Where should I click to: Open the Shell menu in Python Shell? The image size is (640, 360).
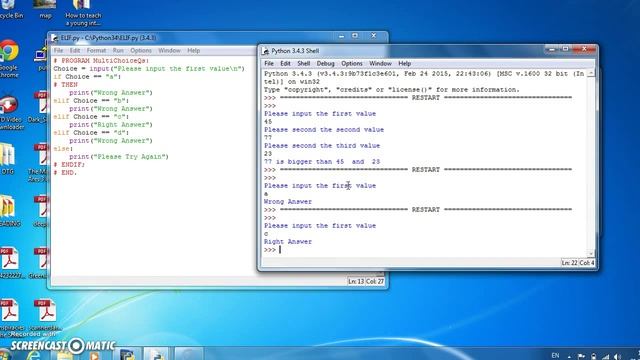point(304,64)
